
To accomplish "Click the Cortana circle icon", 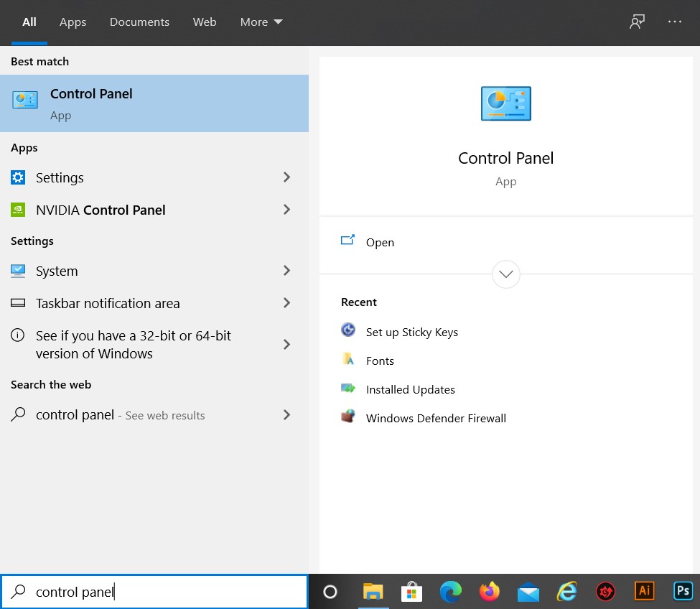I will [x=330, y=592].
